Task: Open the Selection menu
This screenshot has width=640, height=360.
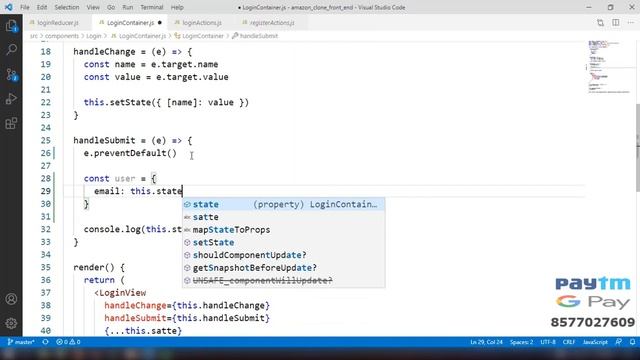Action: 67,7
